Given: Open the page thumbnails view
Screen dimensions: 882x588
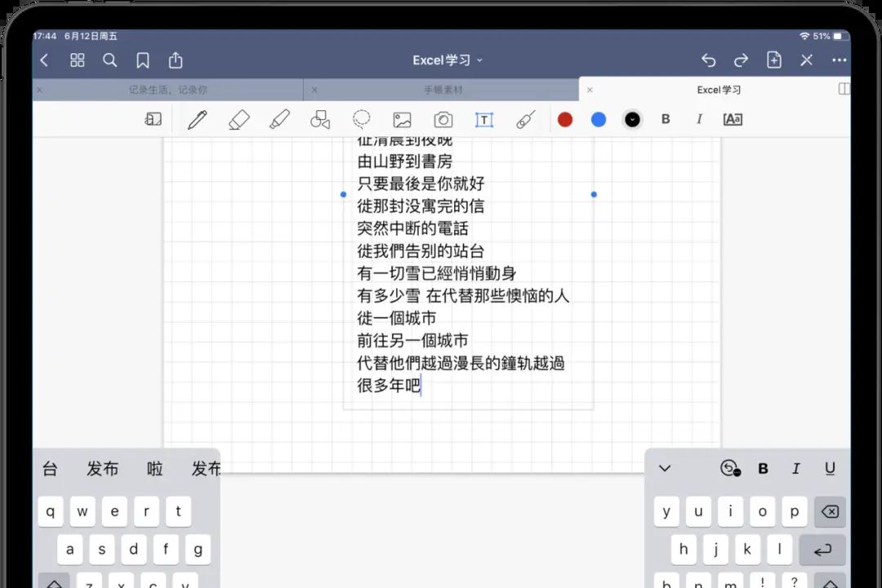Looking at the screenshot, I should click(77, 60).
